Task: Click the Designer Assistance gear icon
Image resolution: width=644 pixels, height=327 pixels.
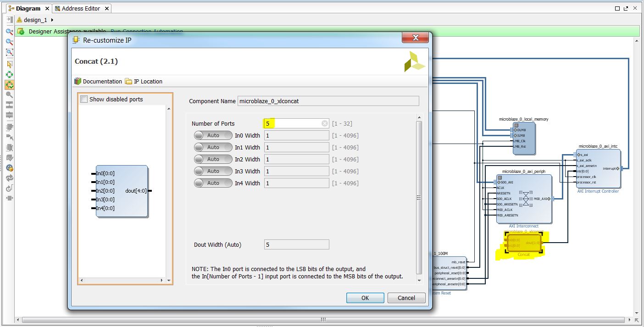Action: pos(21,32)
